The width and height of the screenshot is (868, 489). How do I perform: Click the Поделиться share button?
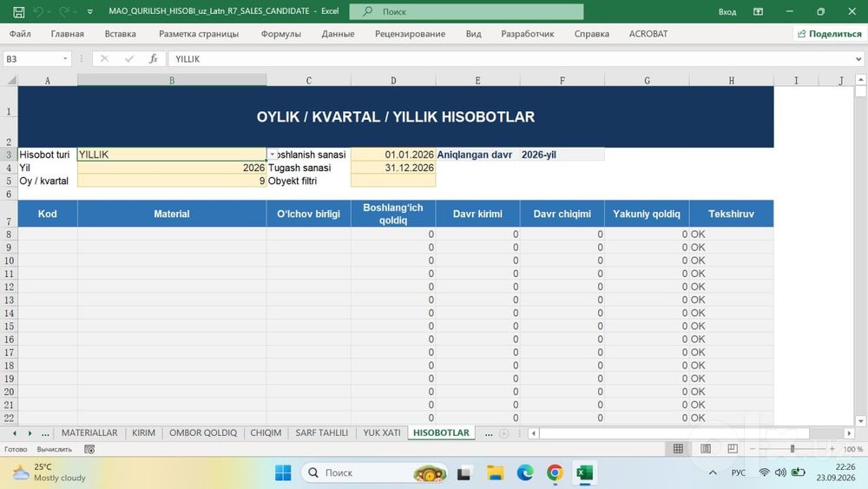[x=829, y=34]
